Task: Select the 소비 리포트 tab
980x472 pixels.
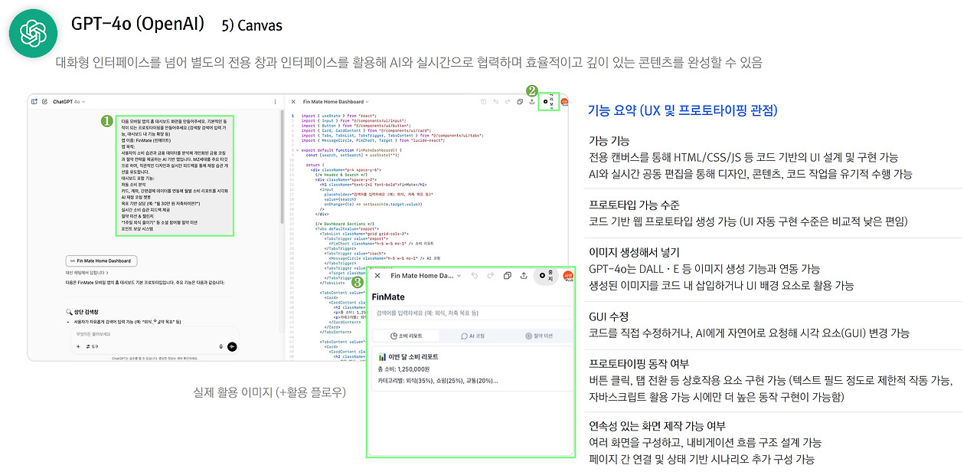Action: tap(406, 336)
